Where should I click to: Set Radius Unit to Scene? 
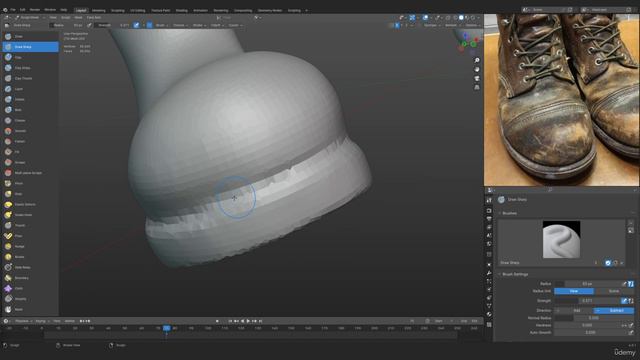pyautogui.click(x=614, y=291)
